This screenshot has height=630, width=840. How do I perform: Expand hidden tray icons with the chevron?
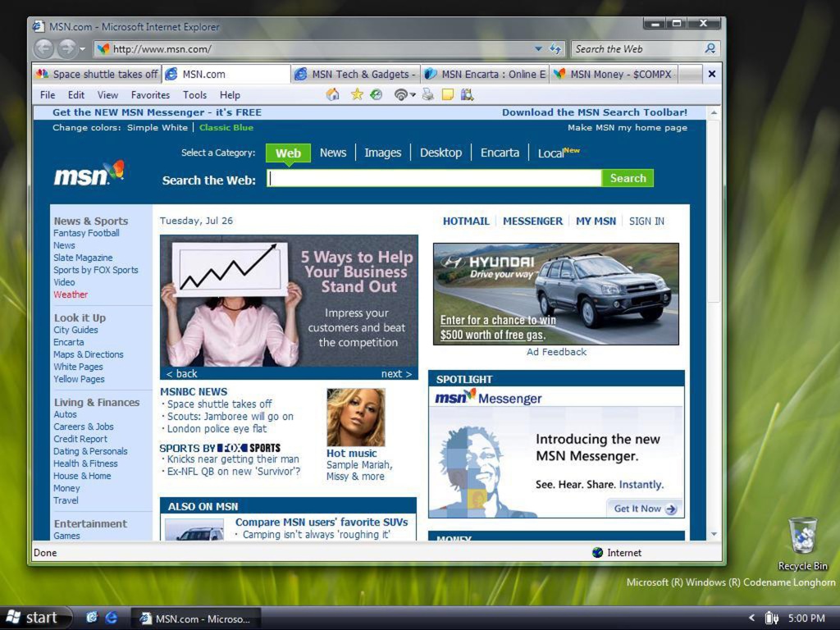(x=751, y=618)
